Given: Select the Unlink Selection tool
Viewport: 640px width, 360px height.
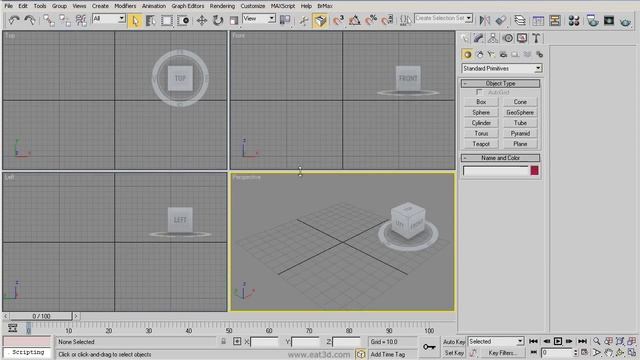Looking at the screenshot, I should click(64, 20).
